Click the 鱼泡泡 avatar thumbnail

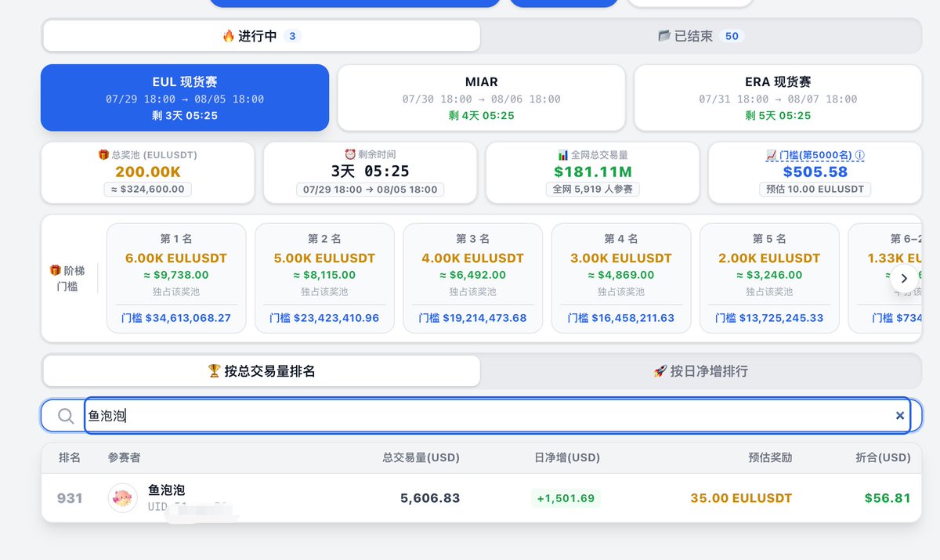(123, 498)
